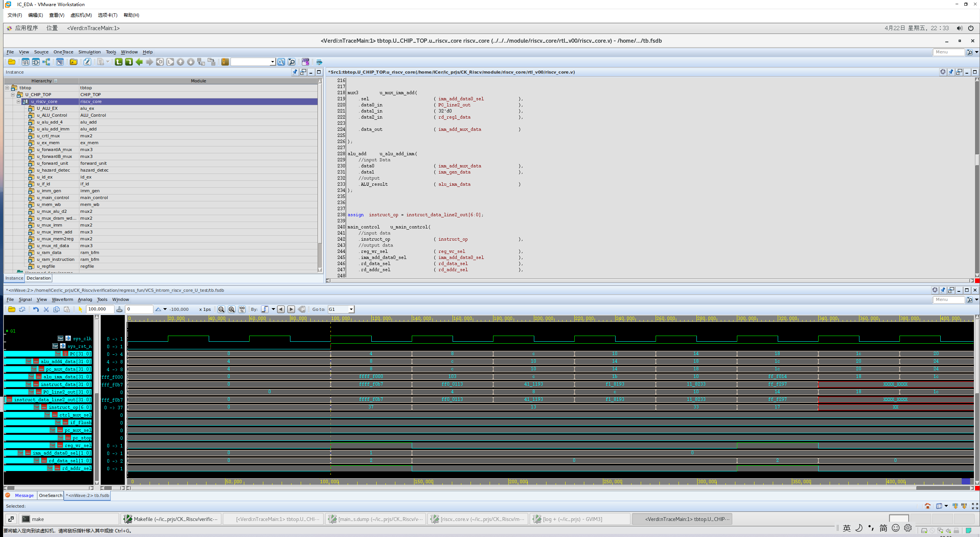Image resolution: width=980 pixels, height=537 pixels.
Task: Pin the Instance panel
Action: click(295, 72)
